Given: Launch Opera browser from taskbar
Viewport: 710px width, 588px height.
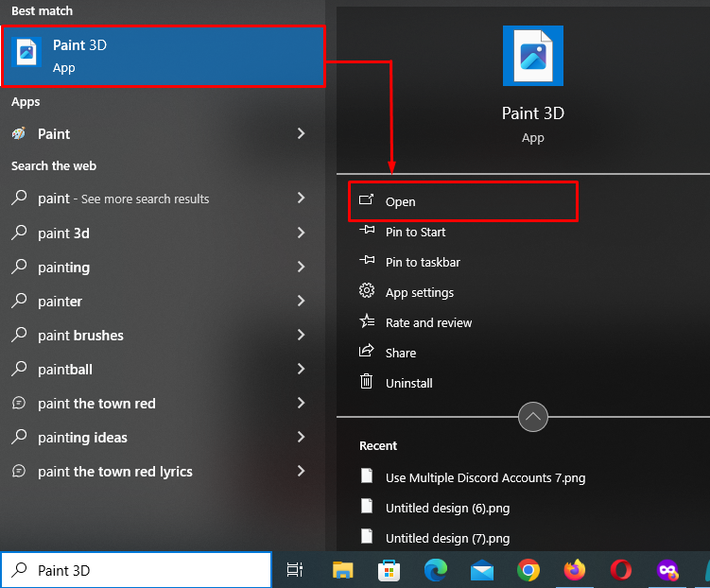Looking at the screenshot, I should pos(621,569).
